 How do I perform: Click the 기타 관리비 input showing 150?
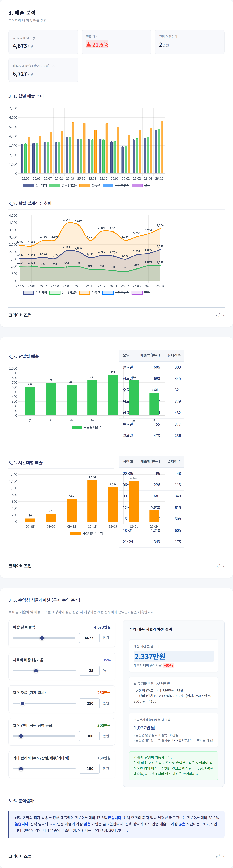89,769
